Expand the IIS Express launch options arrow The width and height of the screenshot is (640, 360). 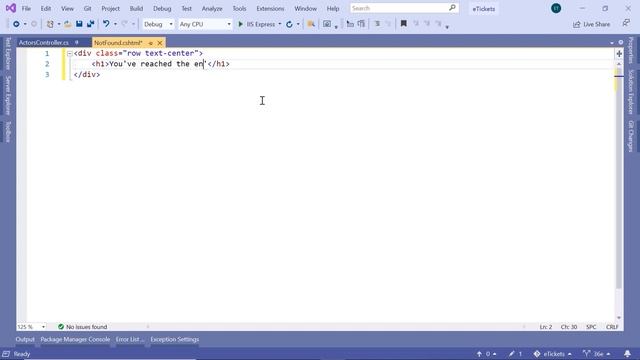pyautogui.click(x=280, y=24)
